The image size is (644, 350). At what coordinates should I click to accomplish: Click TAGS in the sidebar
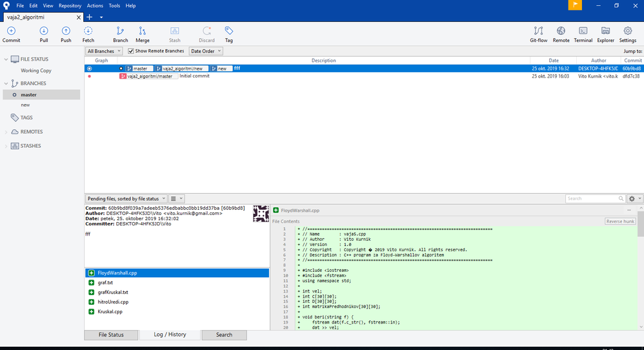(x=26, y=118)
